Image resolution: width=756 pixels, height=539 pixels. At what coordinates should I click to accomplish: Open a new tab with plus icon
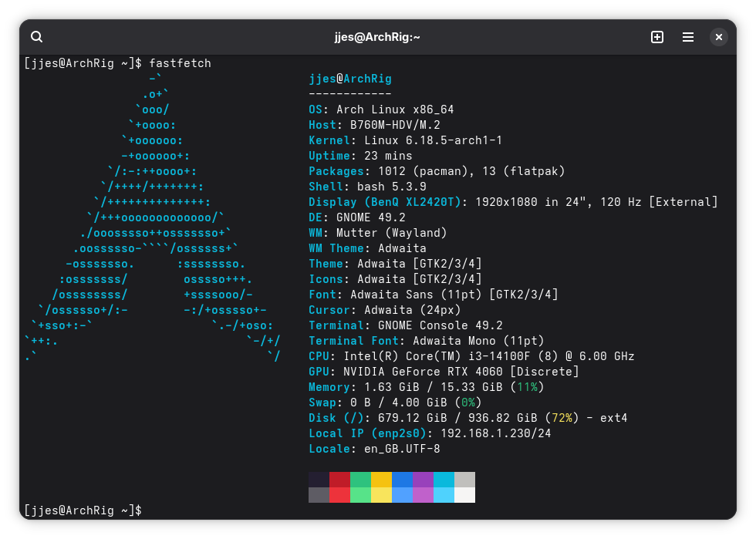[657, 37]
